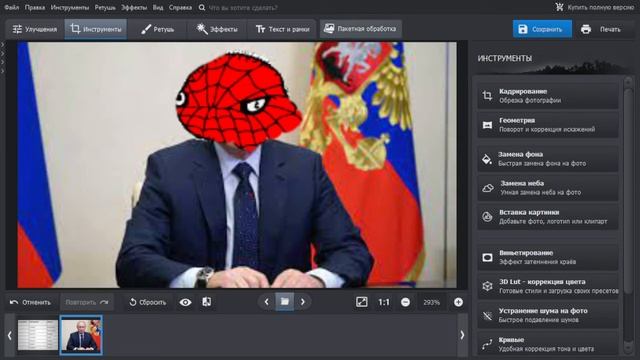The height and width of the screenshot is (360, 640).
Task: Click the search field 'Что вы хотите сделать?'
Action: click(243, 7)
